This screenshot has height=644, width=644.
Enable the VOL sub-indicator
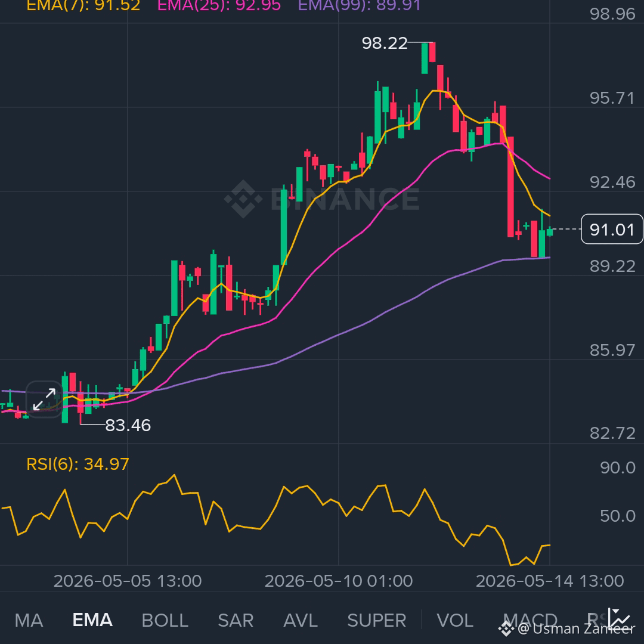[x=455, y=620]
